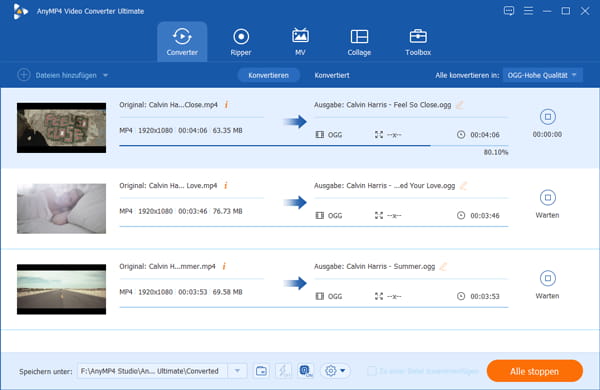Click the resolution icon in Summer.ogg row

coord(379,296)
